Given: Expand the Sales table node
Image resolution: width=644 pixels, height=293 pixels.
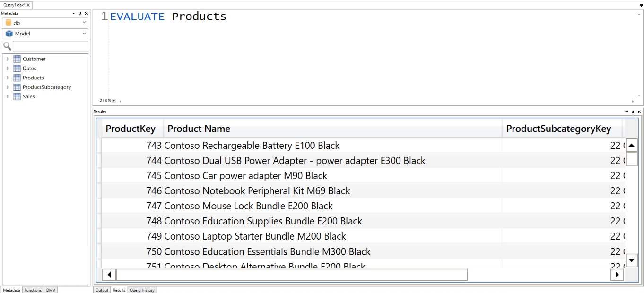Looking at the screenshot, I should click(x=8, y=96).
